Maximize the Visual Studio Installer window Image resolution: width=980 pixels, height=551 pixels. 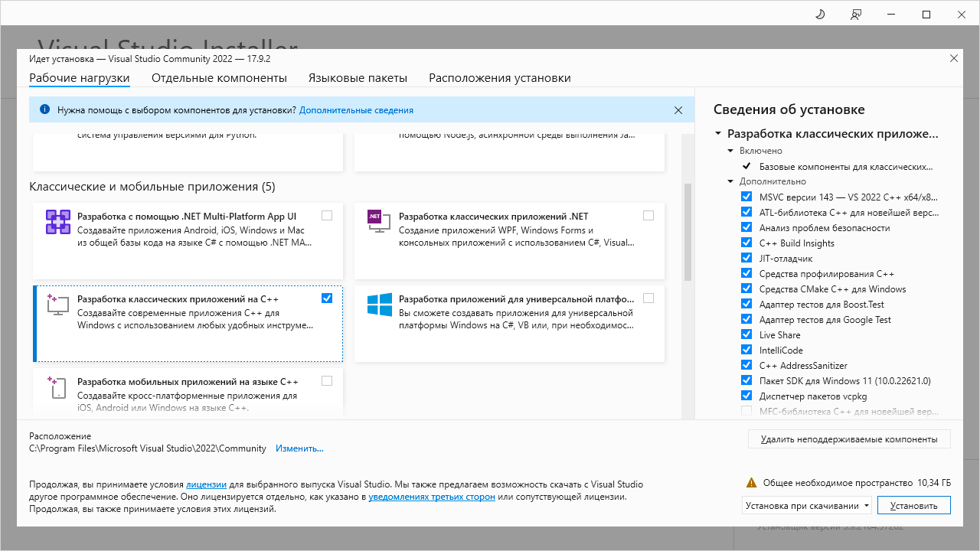pos(926,15)
